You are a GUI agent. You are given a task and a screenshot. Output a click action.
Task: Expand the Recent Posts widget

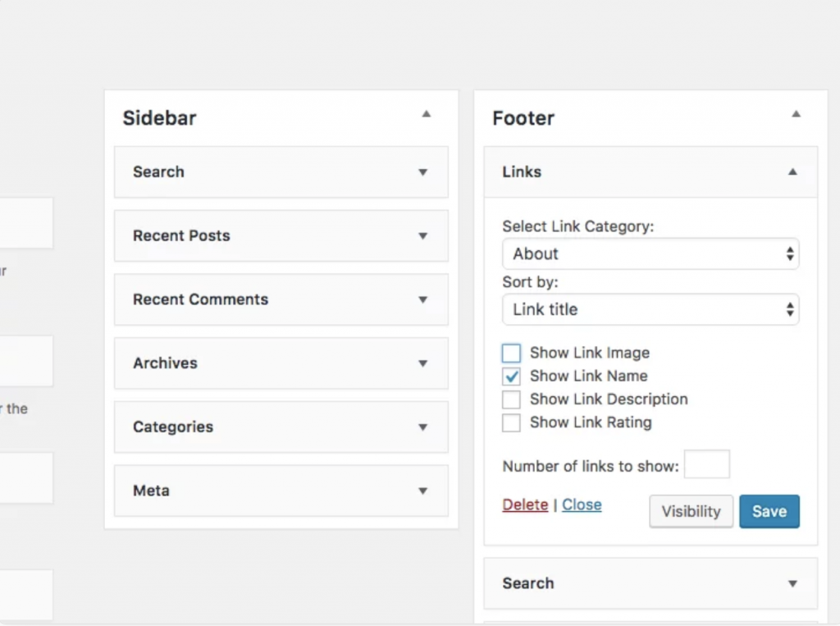coord(423,235)
